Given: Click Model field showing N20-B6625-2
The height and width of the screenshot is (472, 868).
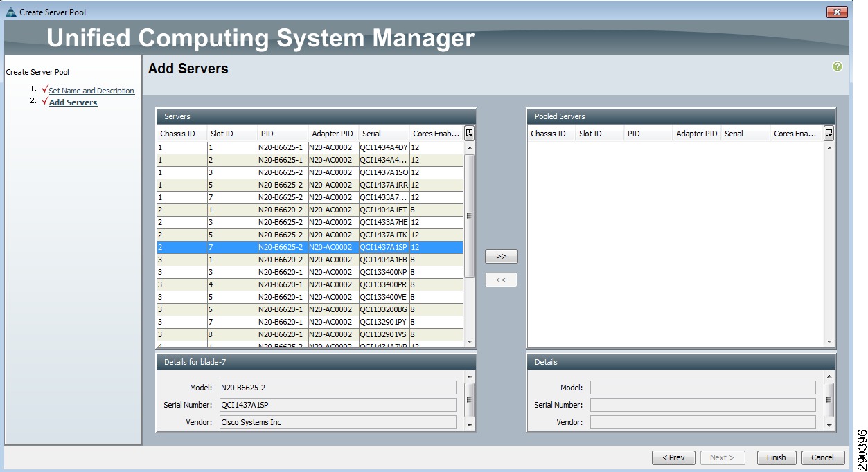Looking at the screenshot, I should 337,388.
